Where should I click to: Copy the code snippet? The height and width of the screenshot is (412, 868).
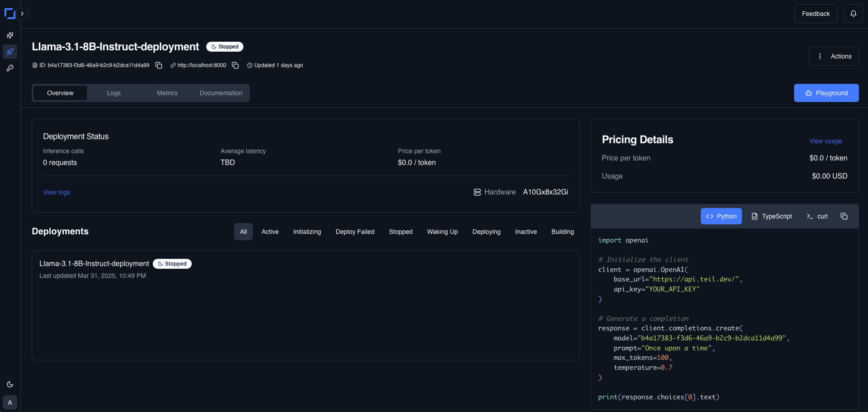click(x=844, y=216)
